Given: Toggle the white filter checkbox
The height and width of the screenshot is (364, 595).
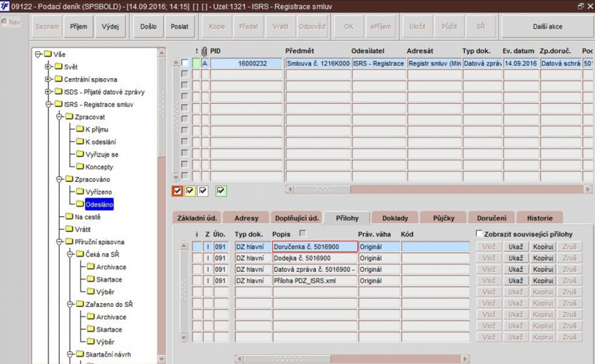Looking at the screenshot, I should (203, 191).
